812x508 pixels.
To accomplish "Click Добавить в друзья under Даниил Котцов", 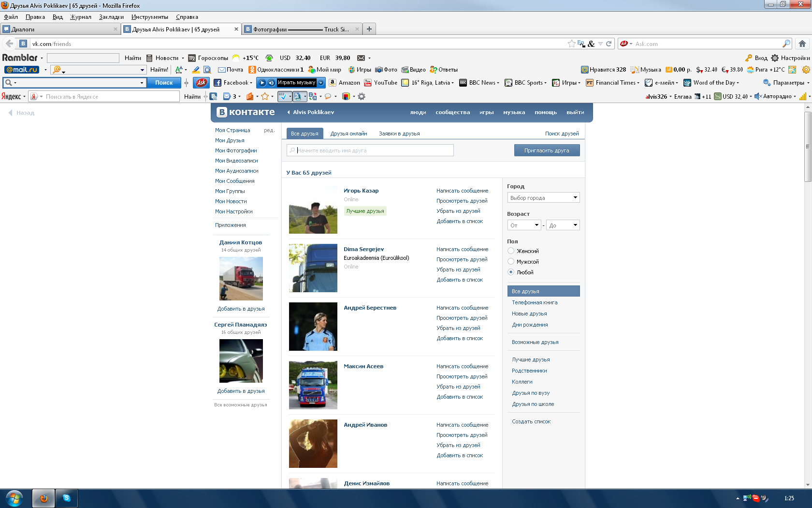I will [x=241, y=309].
